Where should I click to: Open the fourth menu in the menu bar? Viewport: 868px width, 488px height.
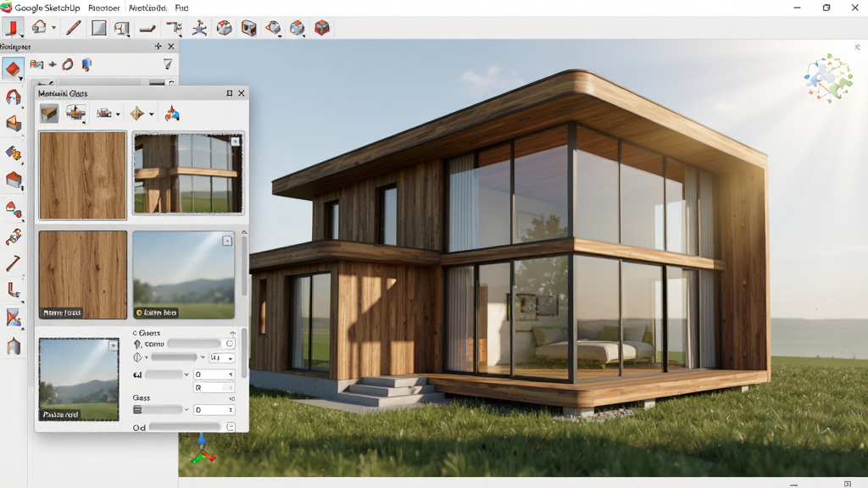click(181, 8)
